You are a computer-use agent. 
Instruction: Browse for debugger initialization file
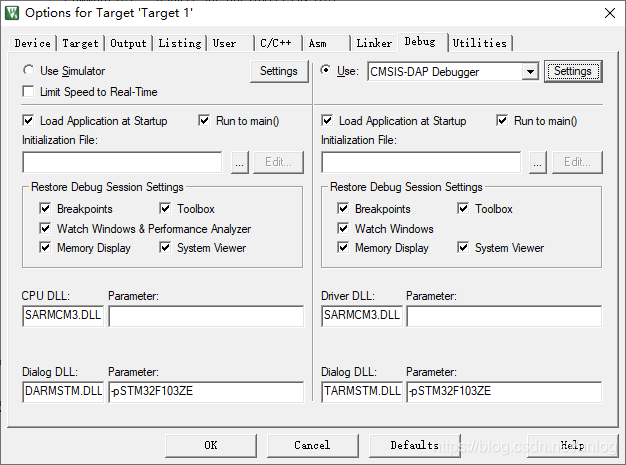coord(538,162)
